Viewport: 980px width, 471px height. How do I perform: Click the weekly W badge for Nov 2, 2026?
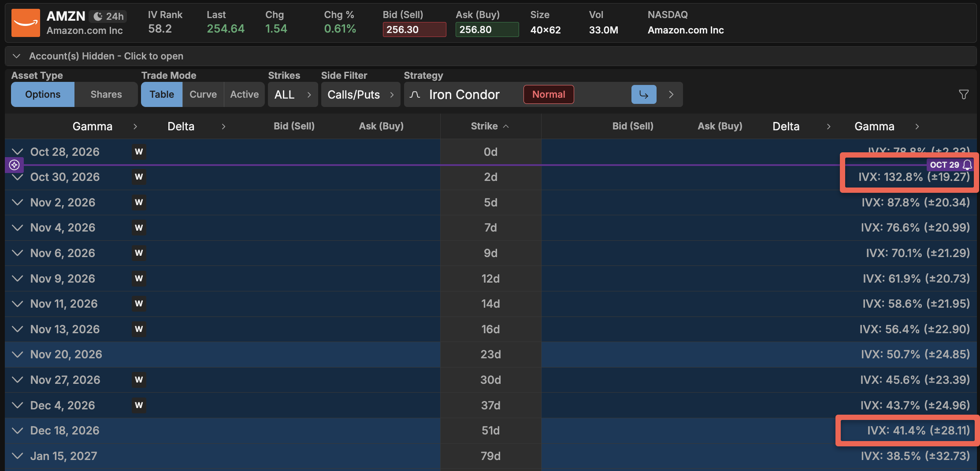point(139,202)
